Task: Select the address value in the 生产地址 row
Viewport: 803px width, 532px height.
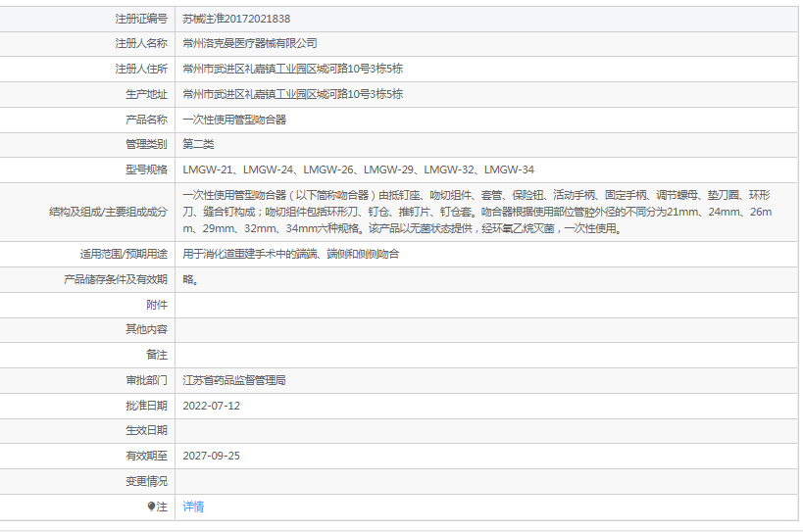Action: (293, 94)
